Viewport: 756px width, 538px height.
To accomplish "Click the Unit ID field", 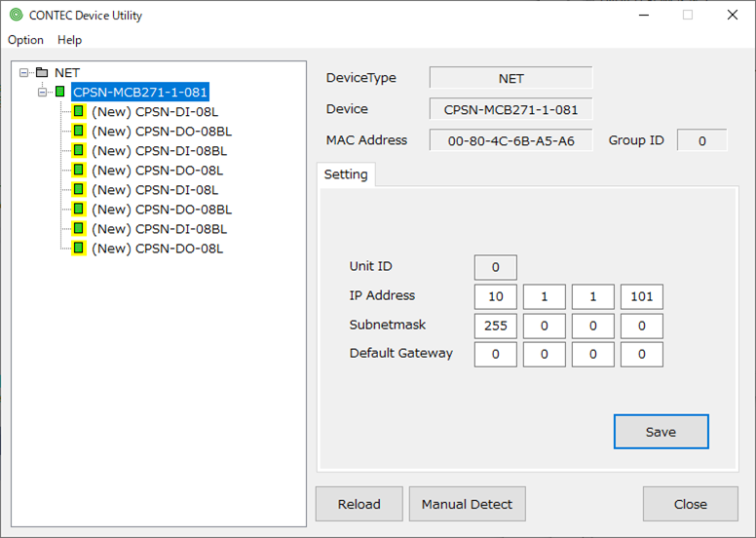I will pos(496,267).
